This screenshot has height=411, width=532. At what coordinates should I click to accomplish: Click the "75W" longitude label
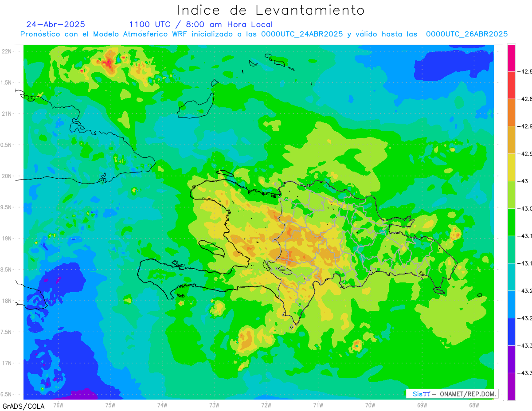(x=110, y=405)
